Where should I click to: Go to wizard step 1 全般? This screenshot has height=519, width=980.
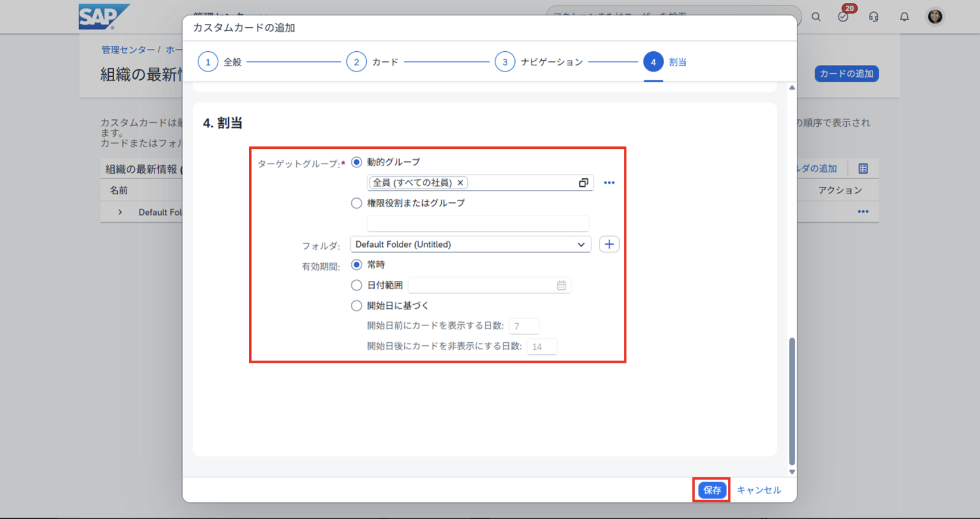(x=208, y=62)
